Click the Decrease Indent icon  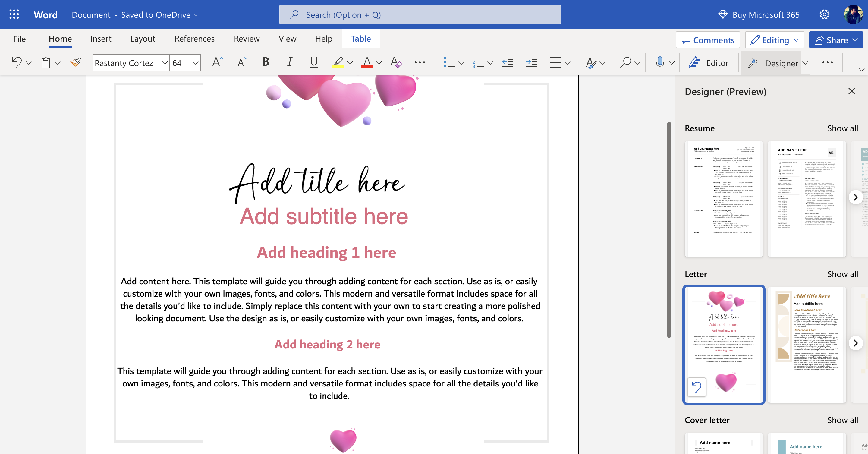coord(507,62)
